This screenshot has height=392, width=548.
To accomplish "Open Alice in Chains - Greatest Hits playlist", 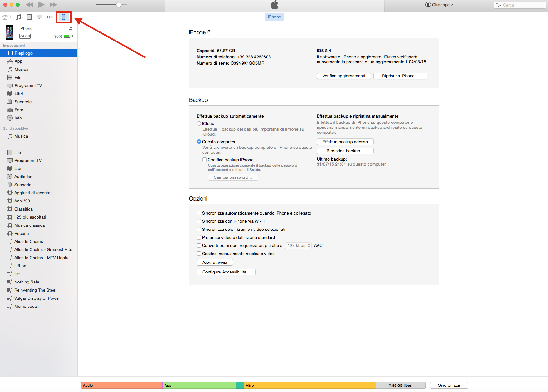I will coord(39,249).
